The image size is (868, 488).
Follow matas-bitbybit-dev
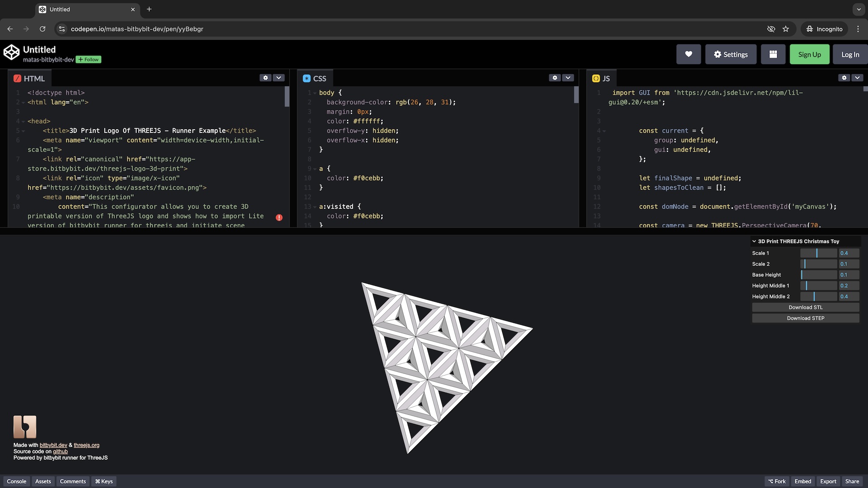click(89, 60)
